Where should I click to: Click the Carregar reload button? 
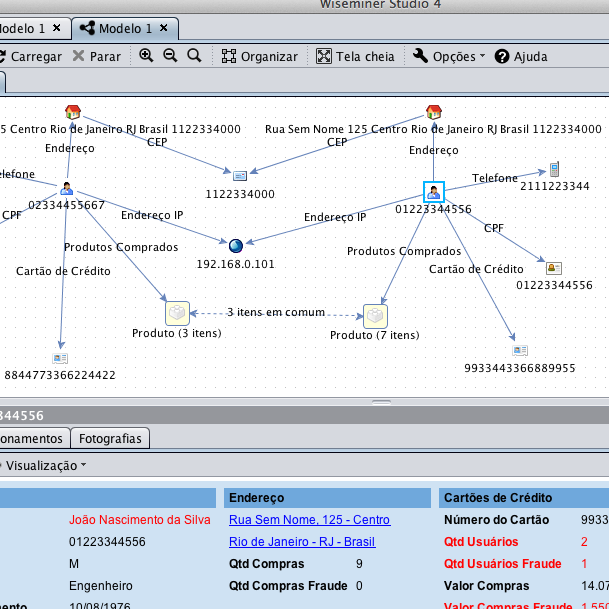30,56
